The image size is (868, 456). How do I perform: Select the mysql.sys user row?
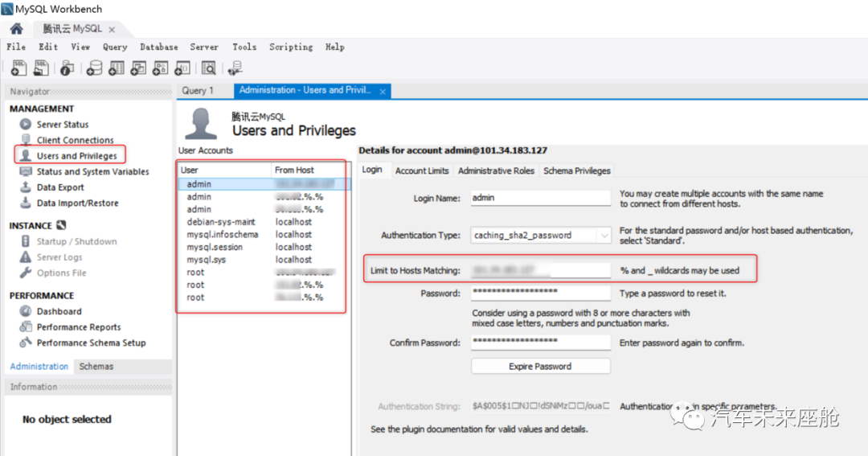point(264,259)
